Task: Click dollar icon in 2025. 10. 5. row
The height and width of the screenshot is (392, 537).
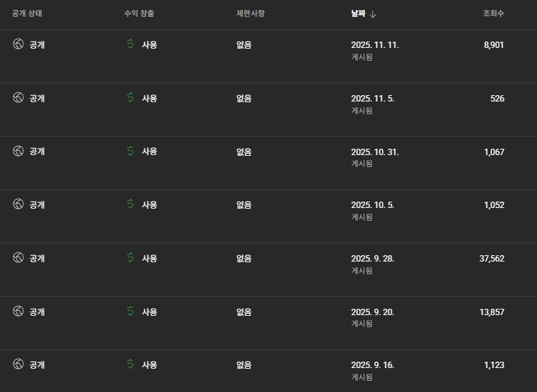Action: pyautogui.click(x=130, y=204)
